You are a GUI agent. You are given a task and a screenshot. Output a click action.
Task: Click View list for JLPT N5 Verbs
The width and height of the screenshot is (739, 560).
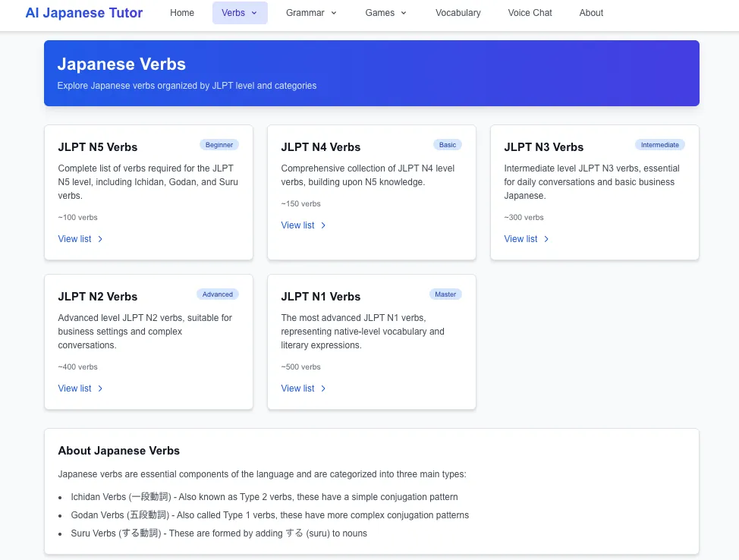click(80, 239)
